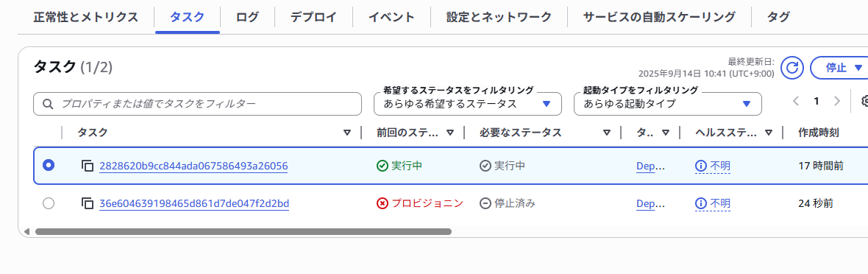Select radio button for task 36e604639198465d...
The width and height of the screenshot is (868, 274).
click(49, 203)
